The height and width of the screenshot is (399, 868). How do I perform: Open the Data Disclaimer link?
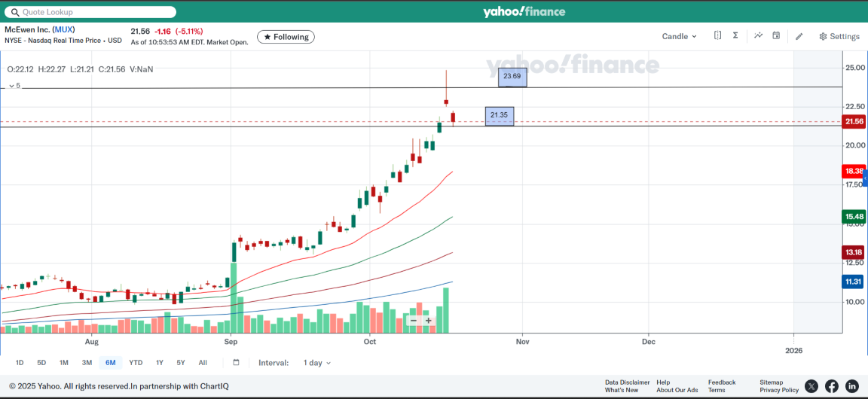[627, 382]
